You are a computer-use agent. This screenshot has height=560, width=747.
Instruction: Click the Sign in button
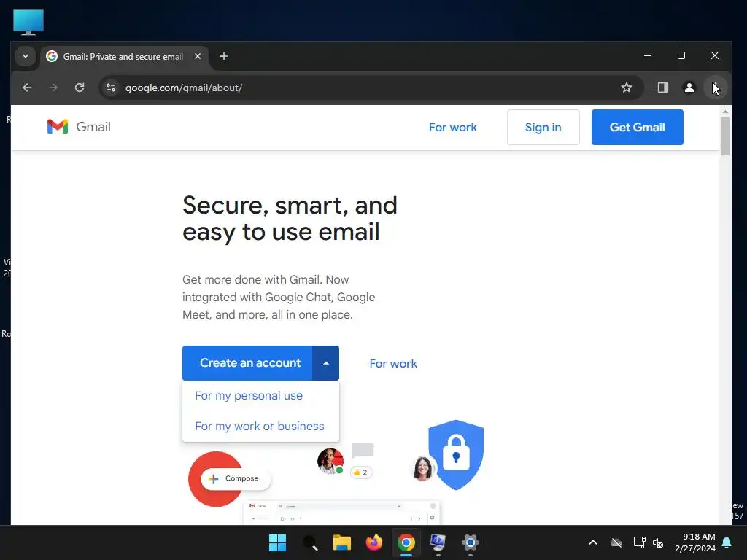click(x=543, y=127)
